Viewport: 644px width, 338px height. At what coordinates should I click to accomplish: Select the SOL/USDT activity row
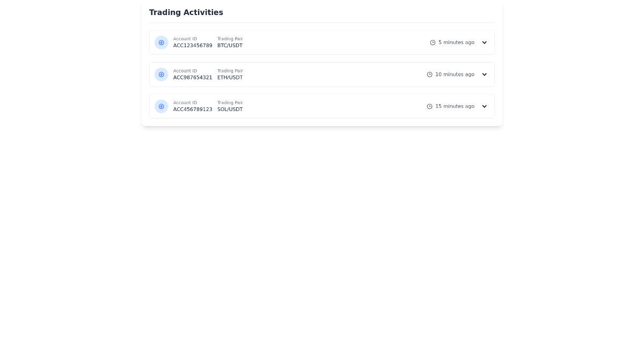point(322,106)
